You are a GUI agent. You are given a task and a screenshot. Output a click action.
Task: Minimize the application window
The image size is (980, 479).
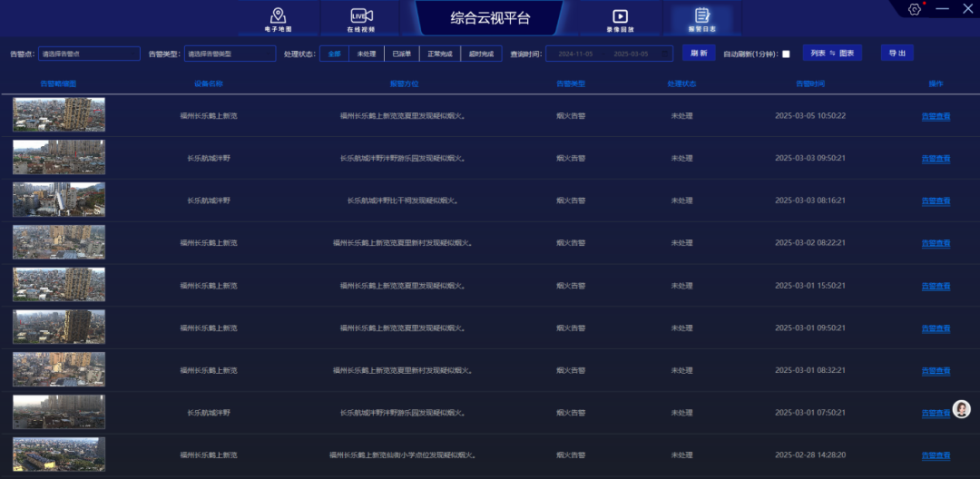point(943,9)
